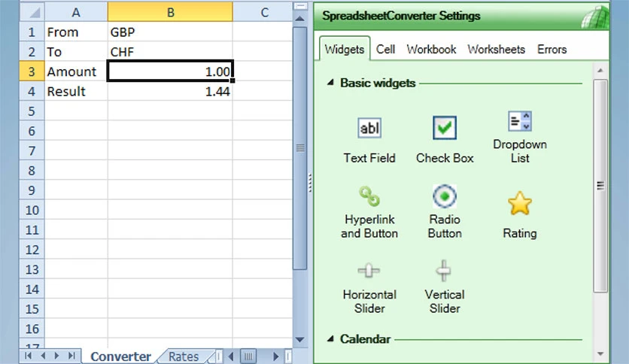Click the spreadsheet vertical scrollbar thumb
The image size is (629, 364).
click(299, 148)
